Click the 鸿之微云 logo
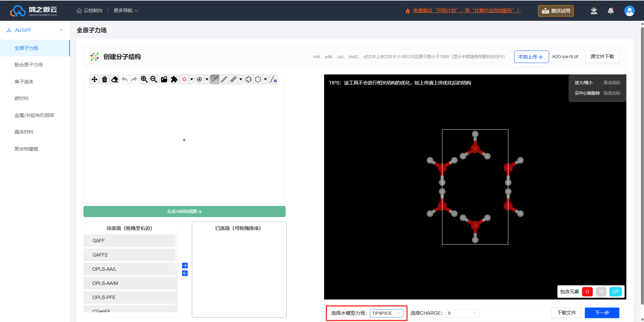Viewport: 644px width, 322px height. (x=34, y=11)
